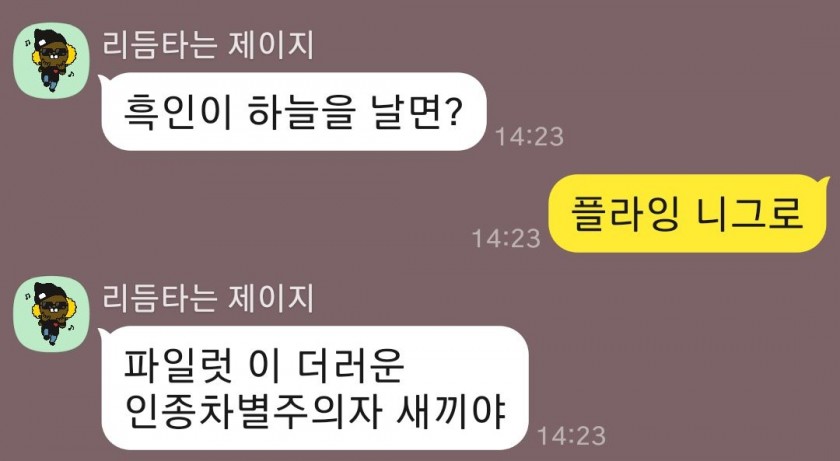Viewport: 840px width, 461px height.
Task: Click the question mark ending the first message
Action: pyautogui.click(x=453, y=110)
